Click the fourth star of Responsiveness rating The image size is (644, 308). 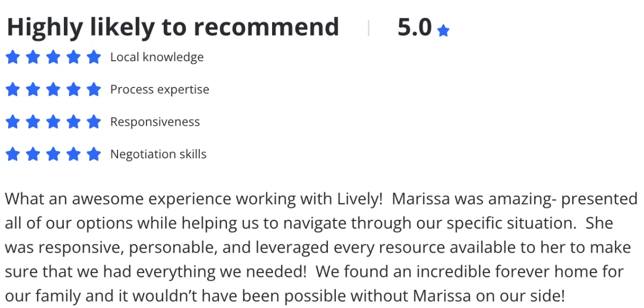[74, 122]
